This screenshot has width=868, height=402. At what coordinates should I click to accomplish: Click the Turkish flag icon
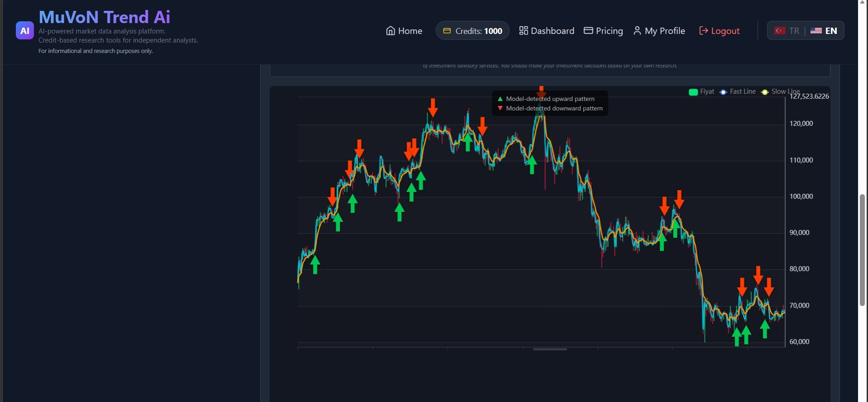(x=780, y=31)
